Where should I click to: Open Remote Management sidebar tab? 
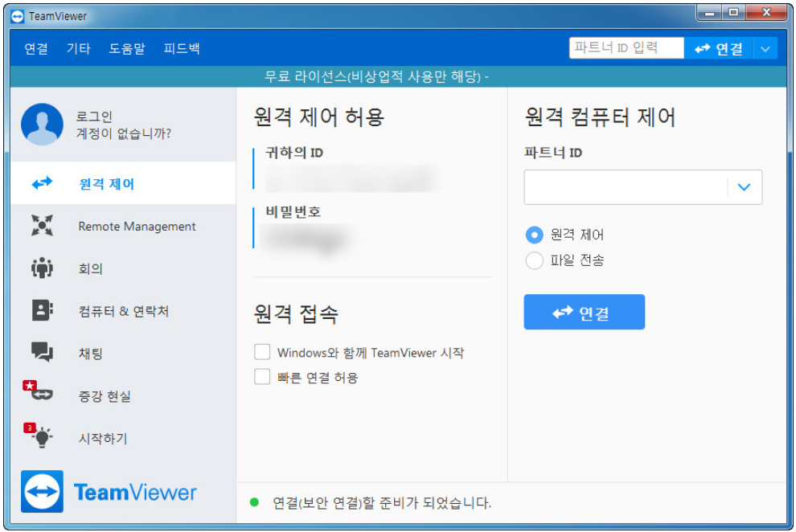tap(123, 225)
